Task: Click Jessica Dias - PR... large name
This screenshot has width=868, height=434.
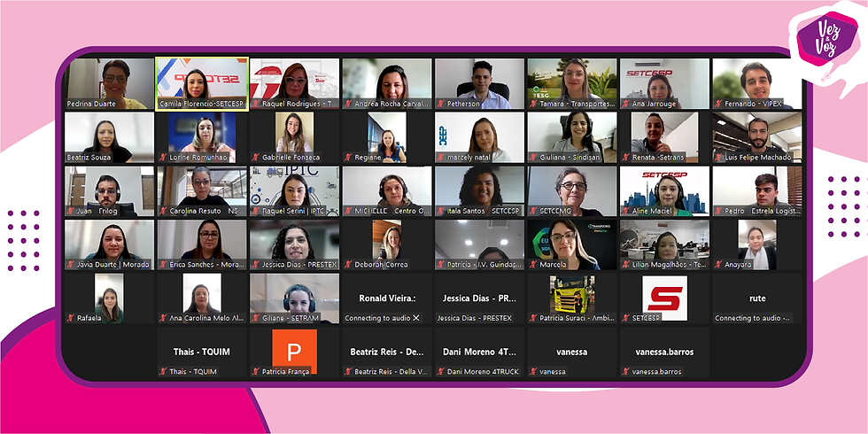Action: 479,298
